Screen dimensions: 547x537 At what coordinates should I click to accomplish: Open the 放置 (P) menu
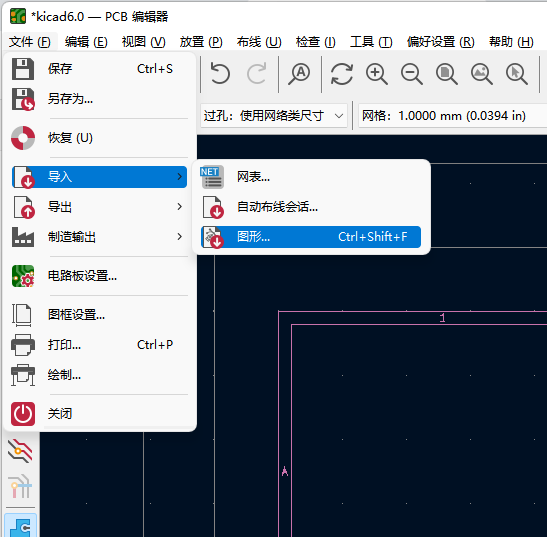(201, 42)
